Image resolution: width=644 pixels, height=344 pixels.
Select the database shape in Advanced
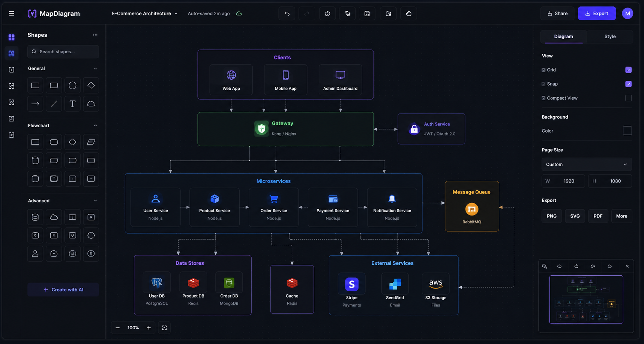coord(35,217)
